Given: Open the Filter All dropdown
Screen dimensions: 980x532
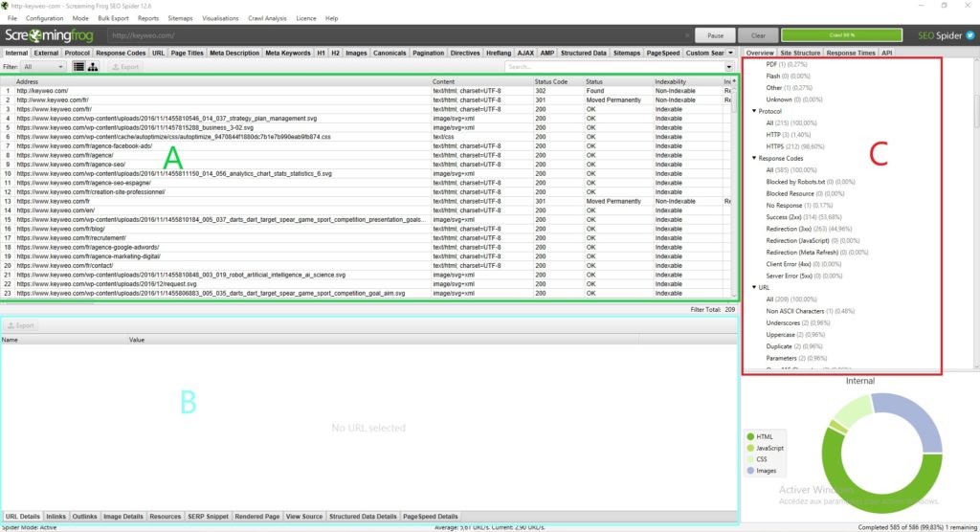Looking at the screenshot, I should [x=43, y=67].
